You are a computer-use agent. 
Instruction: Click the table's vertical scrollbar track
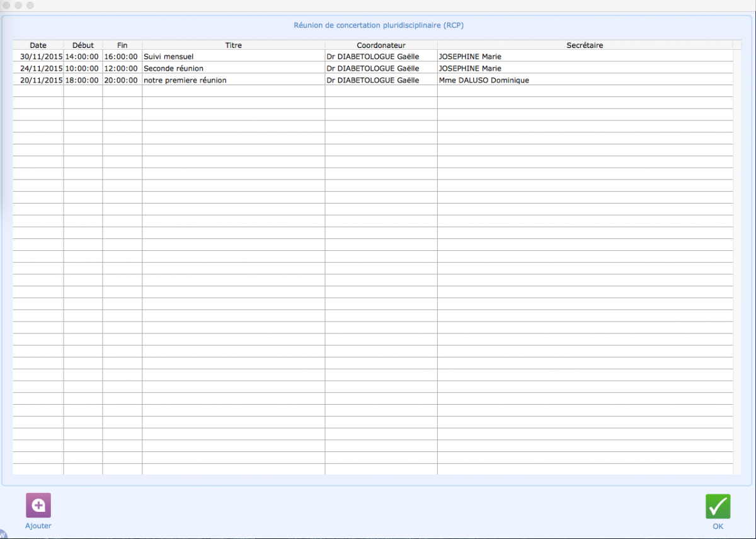[738, 262]
